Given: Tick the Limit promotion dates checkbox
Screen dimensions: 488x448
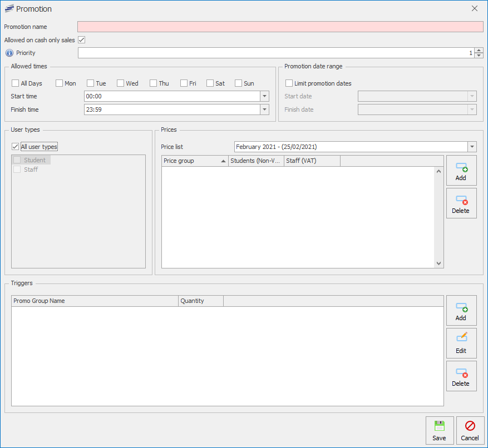Looking at the screenshot, I should point(289,83).
